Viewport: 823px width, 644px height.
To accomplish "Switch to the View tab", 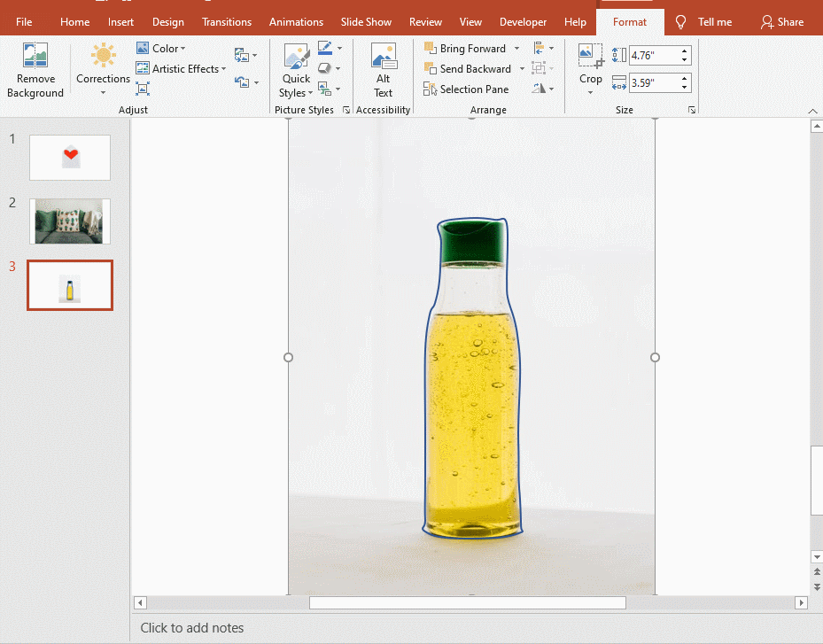I will [x=470, y=22].
